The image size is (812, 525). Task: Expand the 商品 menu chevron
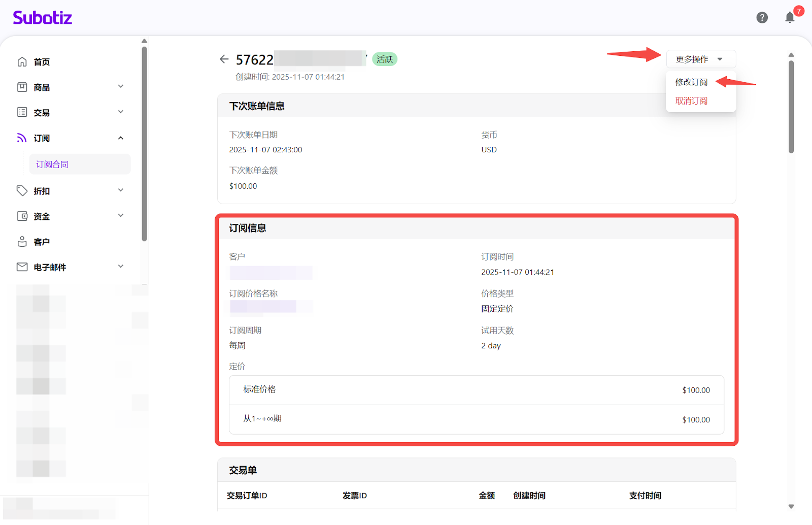click(x=121, y=87)
